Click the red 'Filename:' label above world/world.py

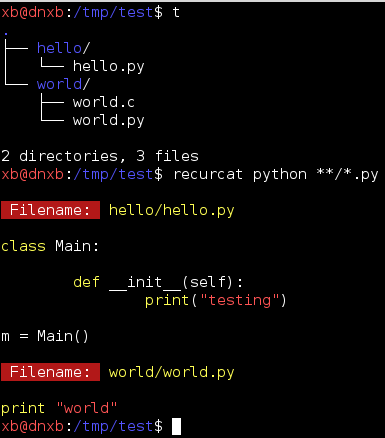50,372
